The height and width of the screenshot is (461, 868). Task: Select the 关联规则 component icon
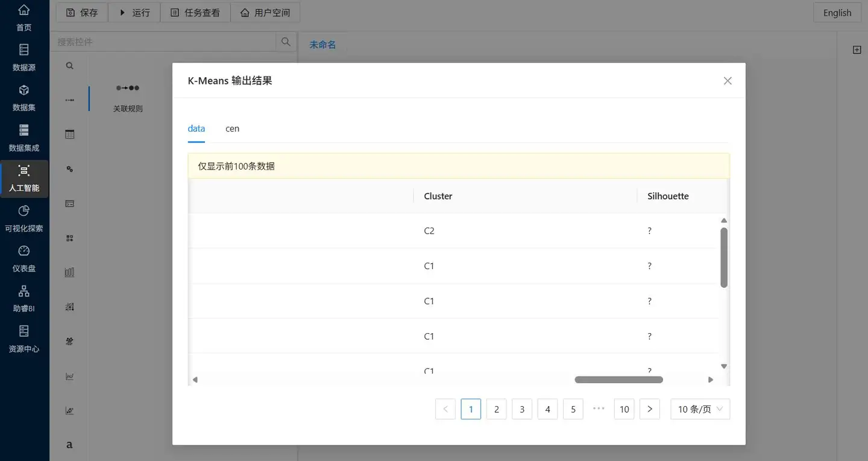tap(128, 88)
